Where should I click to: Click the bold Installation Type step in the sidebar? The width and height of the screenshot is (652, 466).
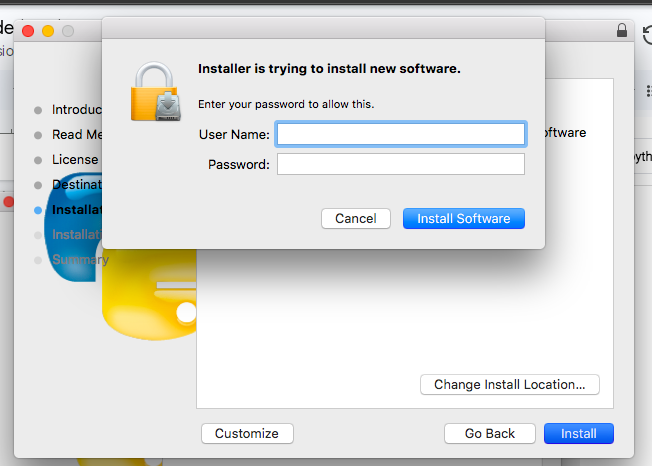pyautogui.click(x=76, y=210)
